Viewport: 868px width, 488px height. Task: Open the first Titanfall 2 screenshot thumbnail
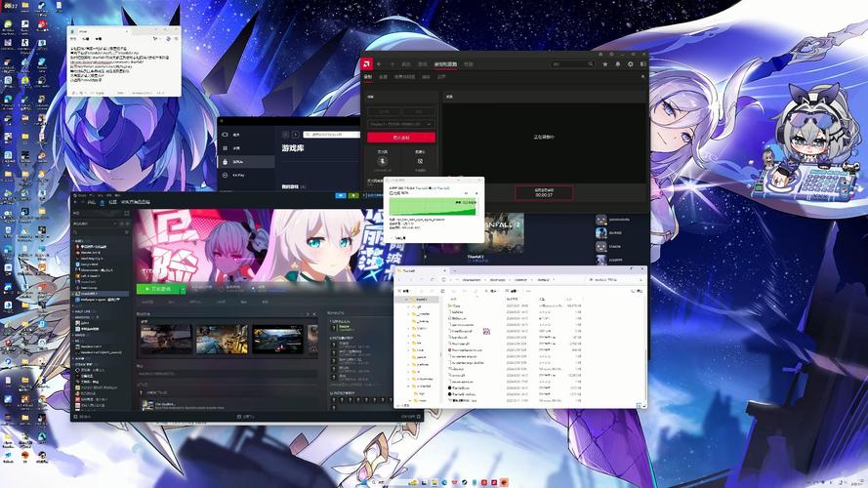pyautogui.click(x=166, y=340)
